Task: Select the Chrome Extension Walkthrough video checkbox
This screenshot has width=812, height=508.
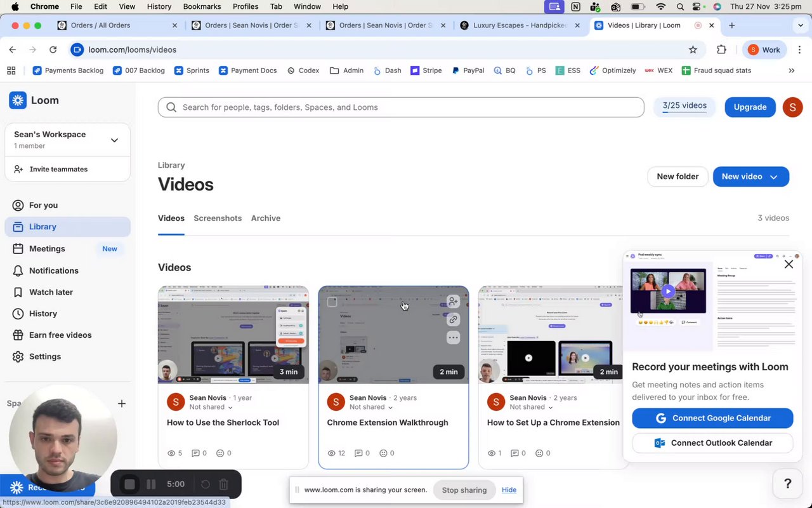Action: click(x=332, y=302)
